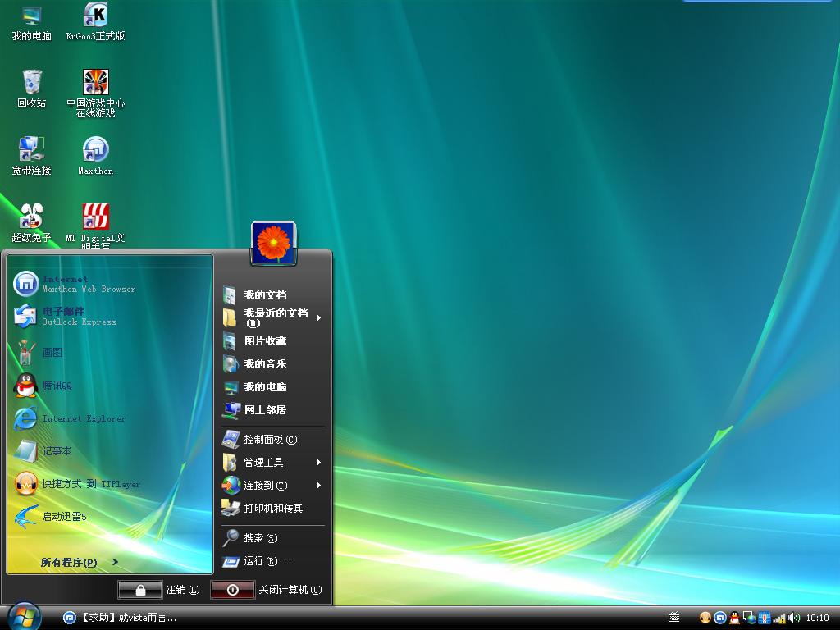840x630 pixels.
Task: Open 打印机和传真 entry
Action: pyautogui.click(x=272, y=509)
